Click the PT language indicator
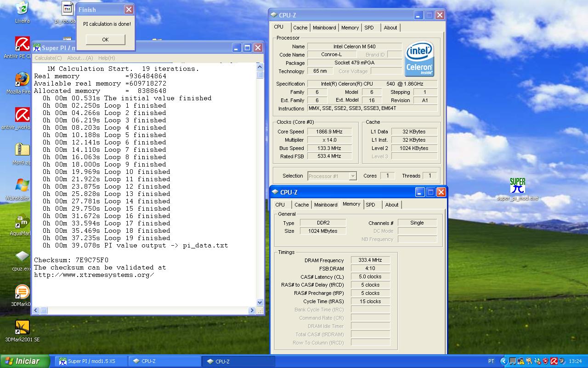 coord(491,361)
